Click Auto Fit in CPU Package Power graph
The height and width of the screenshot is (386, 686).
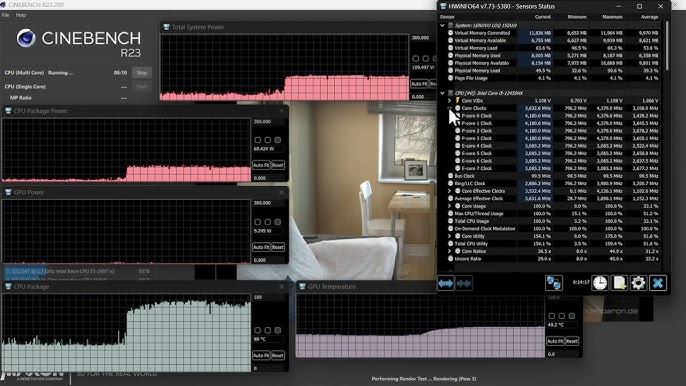coord(261,165)
